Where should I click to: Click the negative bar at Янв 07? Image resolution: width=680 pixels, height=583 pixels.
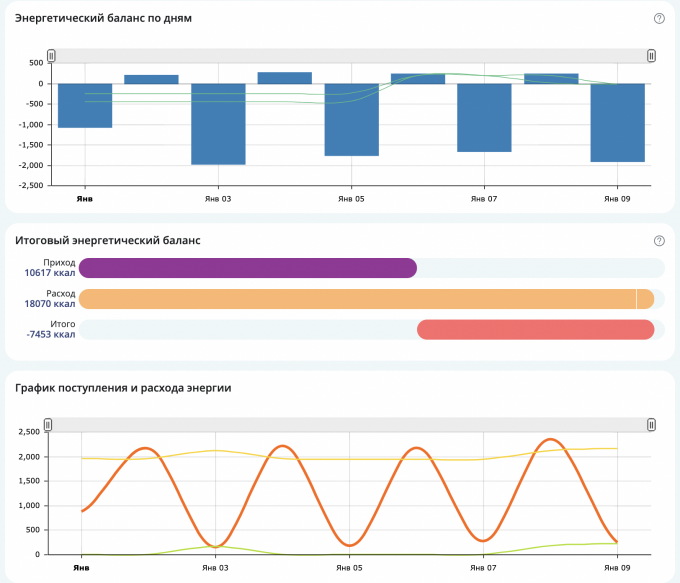point(484,118)
